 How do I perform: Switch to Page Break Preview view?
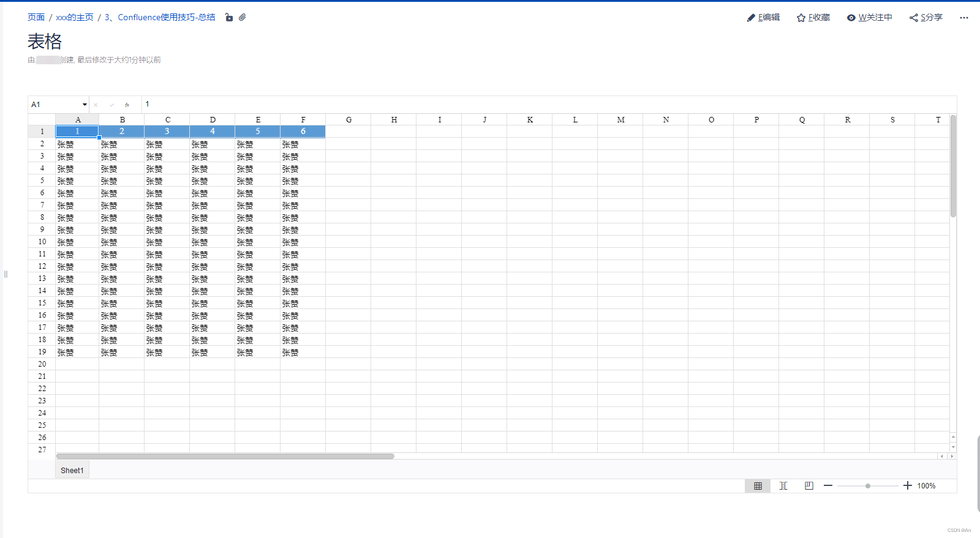click(x=783, y=486)
